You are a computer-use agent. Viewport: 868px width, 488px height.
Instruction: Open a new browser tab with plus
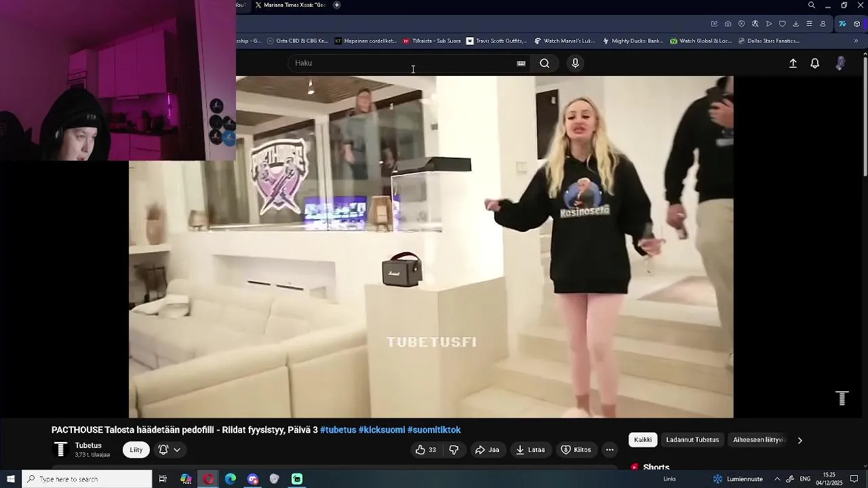tap(337, 5)
